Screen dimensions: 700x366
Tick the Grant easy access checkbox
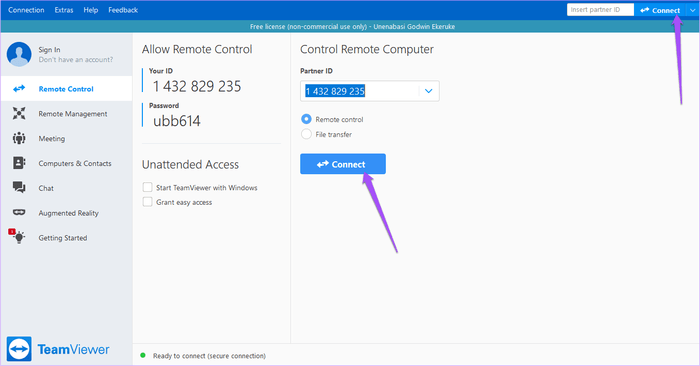(x=147, y=202)
